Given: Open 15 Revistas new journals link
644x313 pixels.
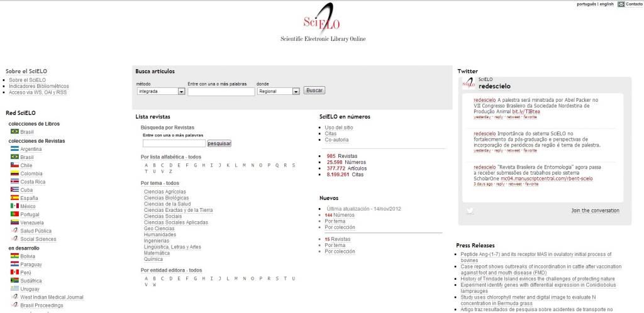Looking at the screenshot, I should coord(338,239).
